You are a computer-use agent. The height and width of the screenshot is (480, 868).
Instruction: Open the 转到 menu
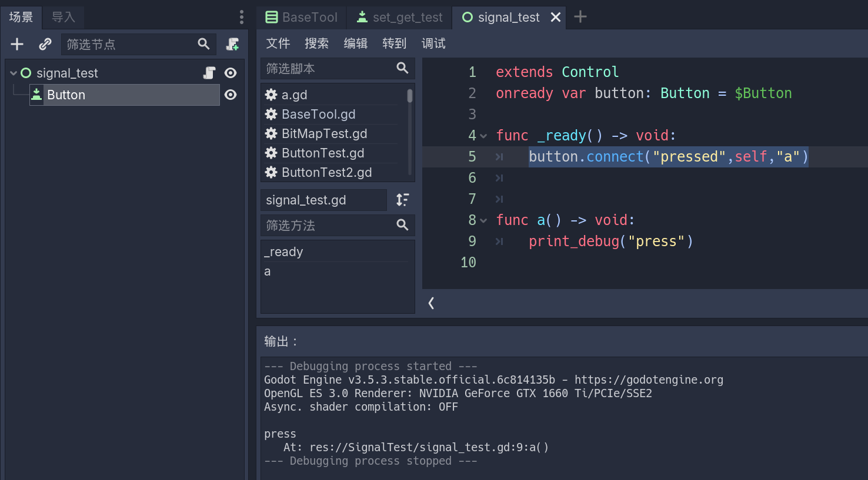pos(395,43)
